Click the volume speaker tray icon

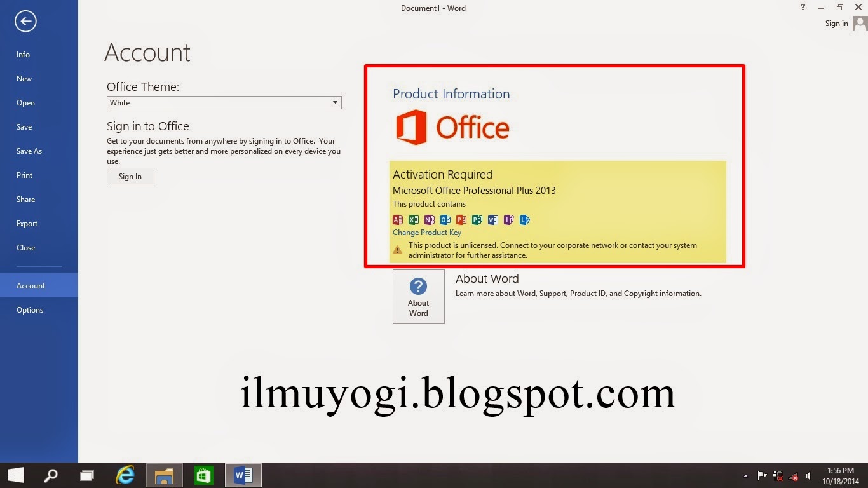(x=808, y=475)
